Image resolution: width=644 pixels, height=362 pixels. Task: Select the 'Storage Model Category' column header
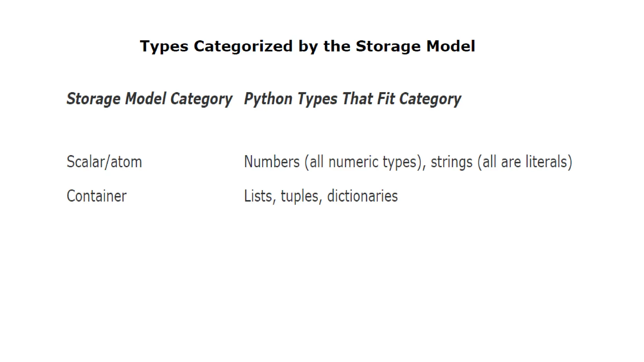click(149, 99)
